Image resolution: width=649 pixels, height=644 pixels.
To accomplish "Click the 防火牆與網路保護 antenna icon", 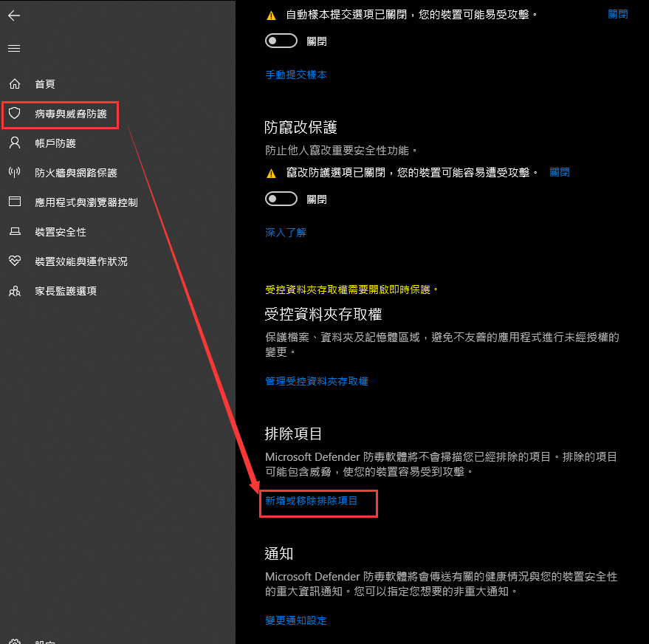I will tap(14, 173).
